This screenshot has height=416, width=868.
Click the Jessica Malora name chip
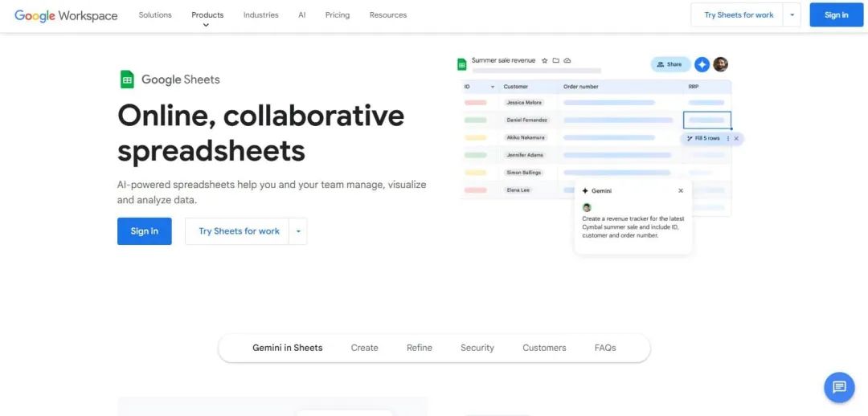pyautogui.click(x=524, y=102)
